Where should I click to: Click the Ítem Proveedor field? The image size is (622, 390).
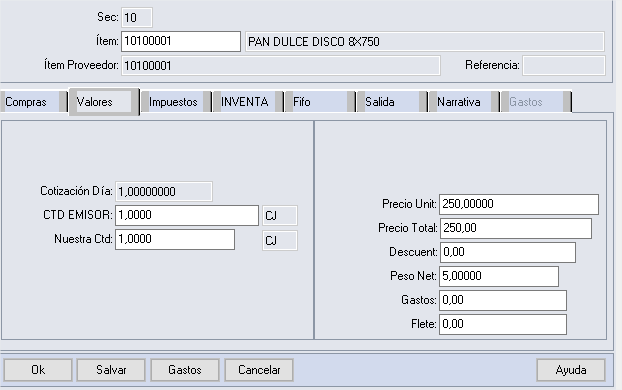[x=281, y=65]
